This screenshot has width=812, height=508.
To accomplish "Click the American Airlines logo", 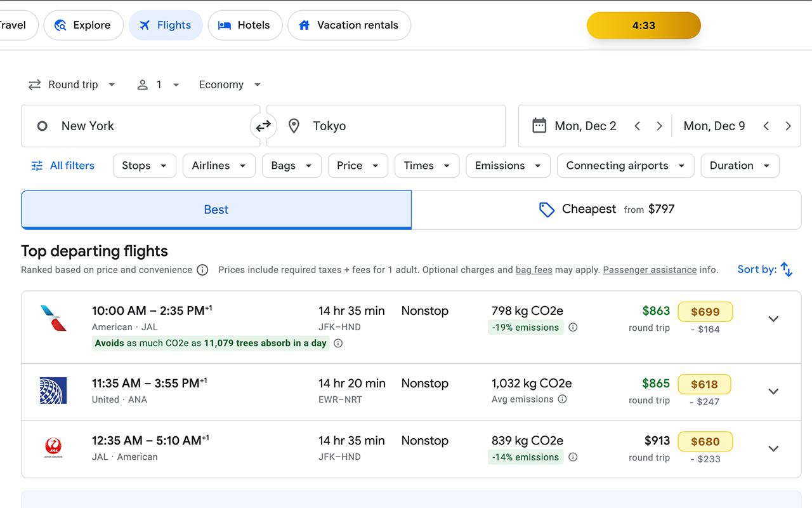I will [53, 319].
